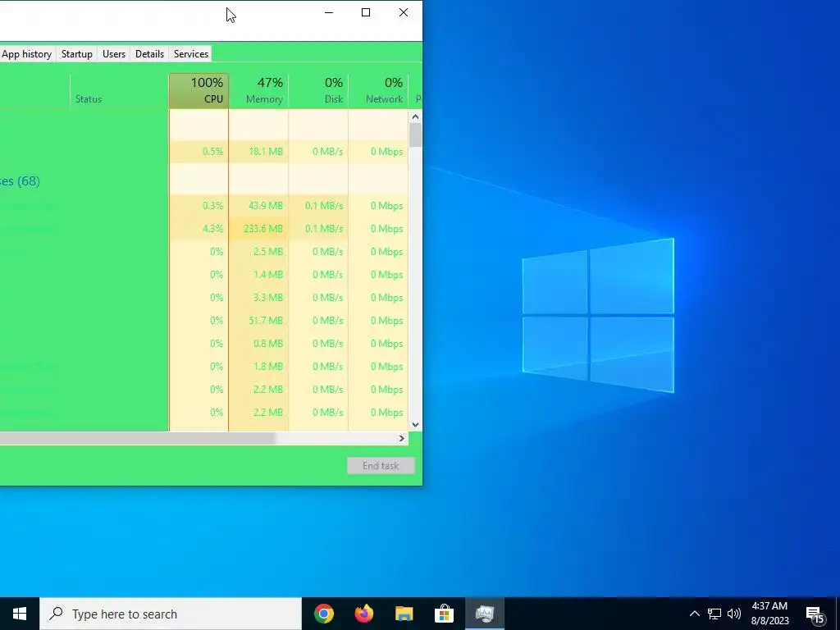This screenshot has height=630, width=840.
Task: Select the 233.6 MB memory cell
Action: [x=258, y=229]
